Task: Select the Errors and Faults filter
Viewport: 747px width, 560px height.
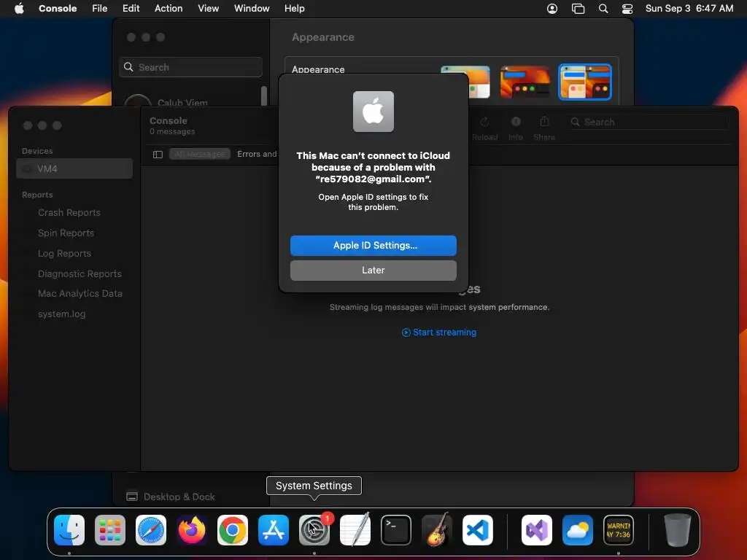Action: [x=257, y=155]
